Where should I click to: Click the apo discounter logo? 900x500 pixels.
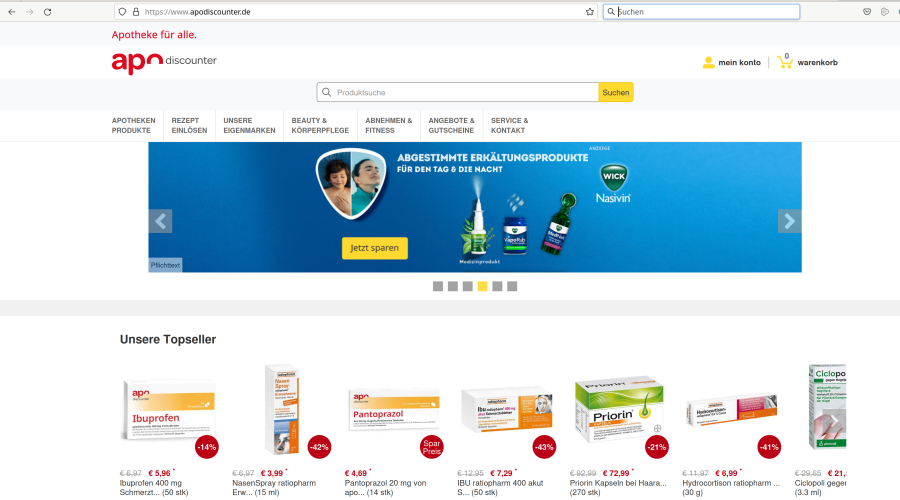pos(164,63)
